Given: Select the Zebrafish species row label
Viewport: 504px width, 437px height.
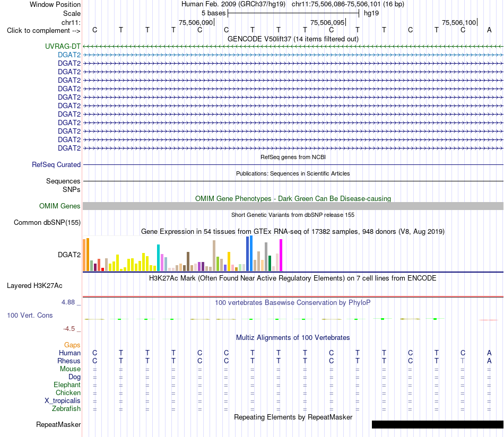Looking at the screenshot, I should click(66, 408).
